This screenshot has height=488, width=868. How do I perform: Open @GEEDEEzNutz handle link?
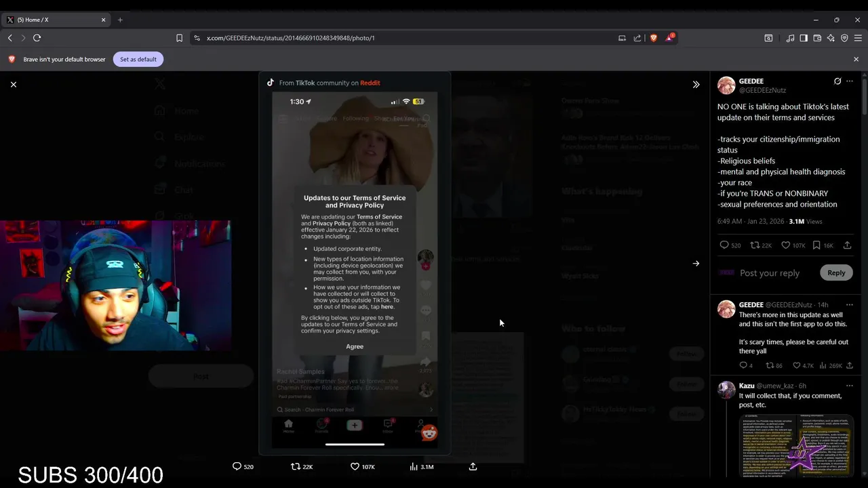[x=762, y=90]
